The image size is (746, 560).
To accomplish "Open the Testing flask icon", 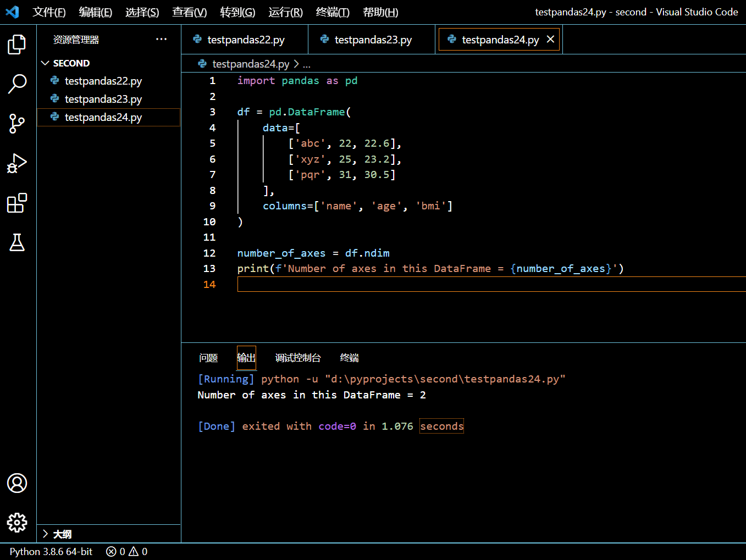I will (17, 242).
